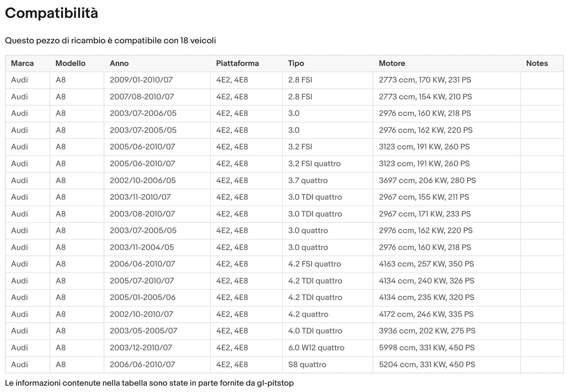Select the Anno column header
The width and height of the screenshot is (572, 392).
tap(119, 63)
